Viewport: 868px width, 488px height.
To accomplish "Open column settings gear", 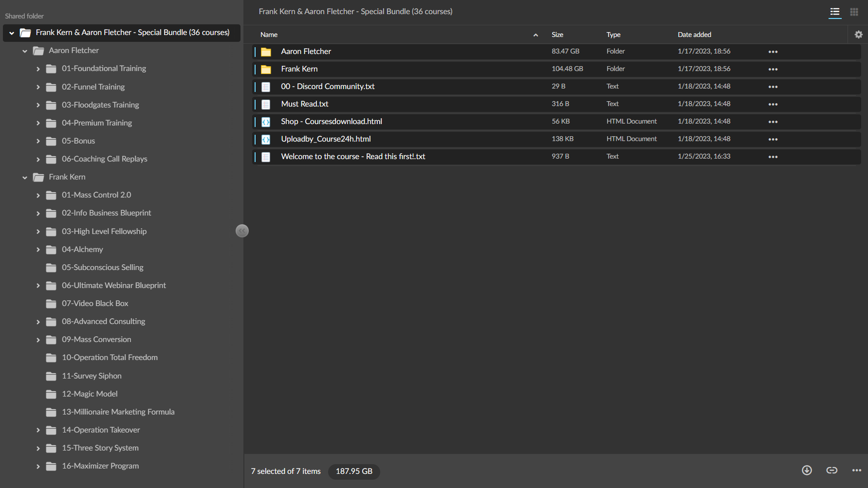I will click(x=859, y=35).
